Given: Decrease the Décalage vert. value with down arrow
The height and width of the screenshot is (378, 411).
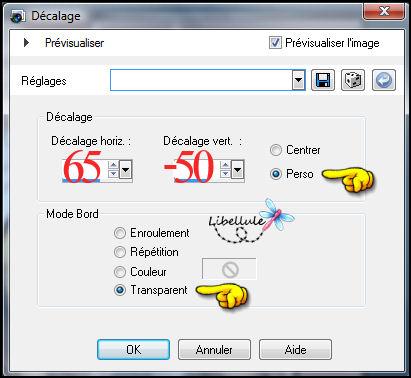Looking at the screenshot, I should click(225, 174).
